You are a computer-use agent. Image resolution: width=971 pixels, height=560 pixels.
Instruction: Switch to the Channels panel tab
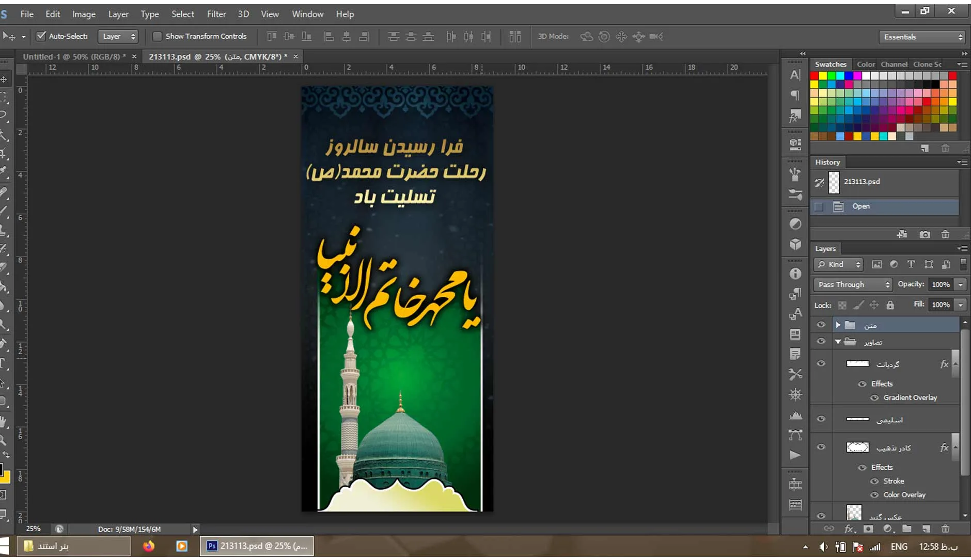(894, 64)
